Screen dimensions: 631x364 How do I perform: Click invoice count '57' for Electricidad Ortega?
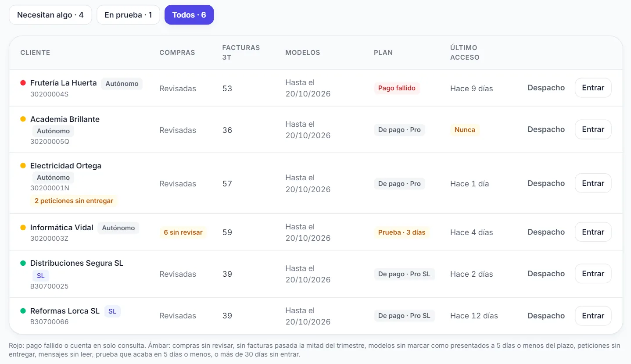click(227, 184)
